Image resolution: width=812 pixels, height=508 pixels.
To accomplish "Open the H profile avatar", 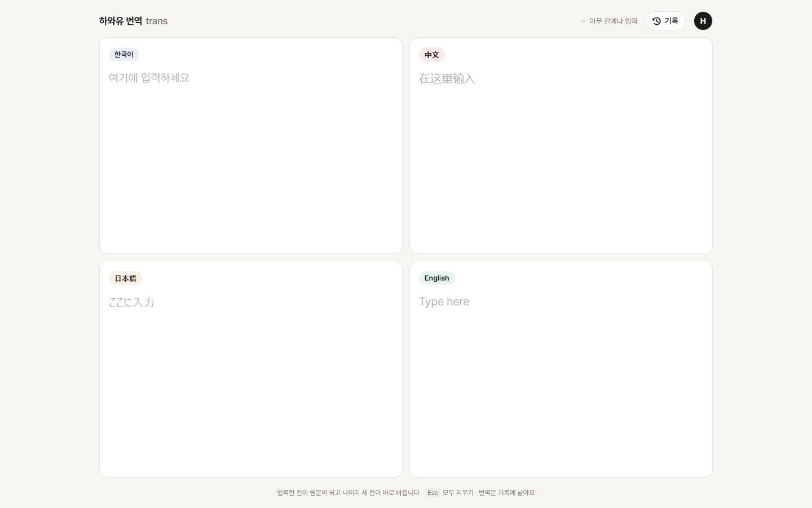I will (x=703, y=21).
